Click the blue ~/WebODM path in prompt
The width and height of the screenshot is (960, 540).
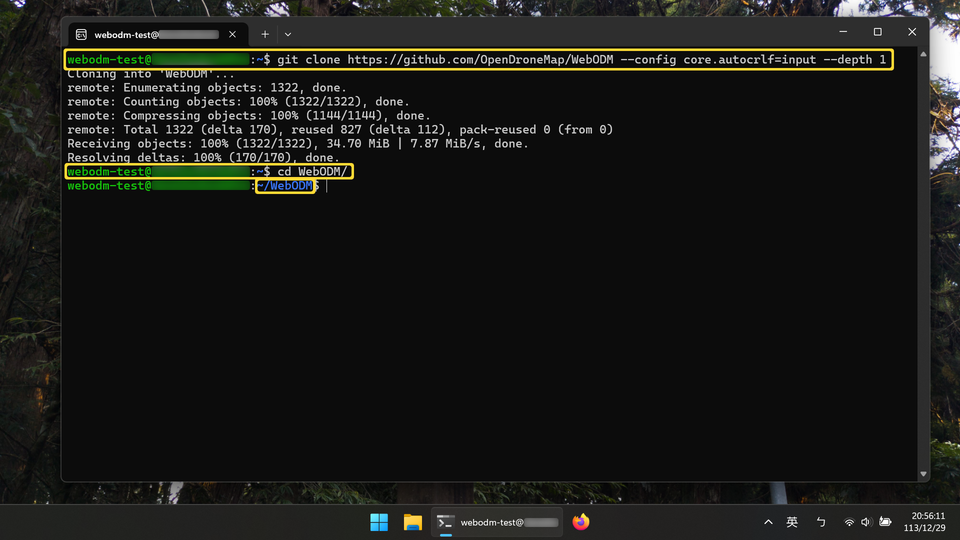click(x=285, y=186)
